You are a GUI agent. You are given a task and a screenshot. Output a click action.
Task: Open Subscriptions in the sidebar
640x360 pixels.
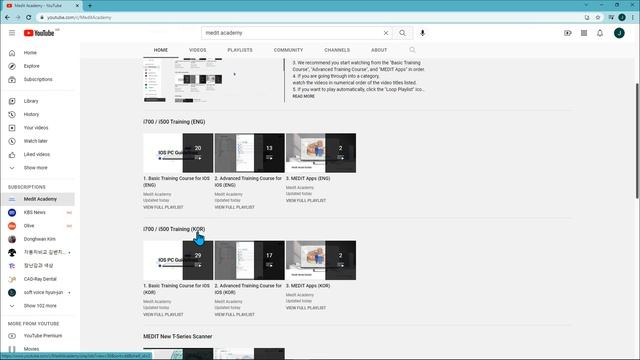(x=38, y=80)
